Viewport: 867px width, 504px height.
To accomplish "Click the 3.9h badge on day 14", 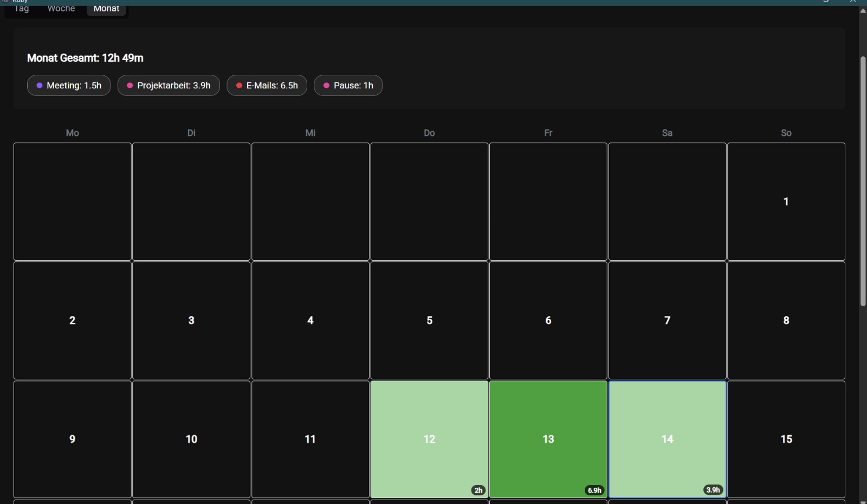I will pyautogui.click(x=713, y=489).
